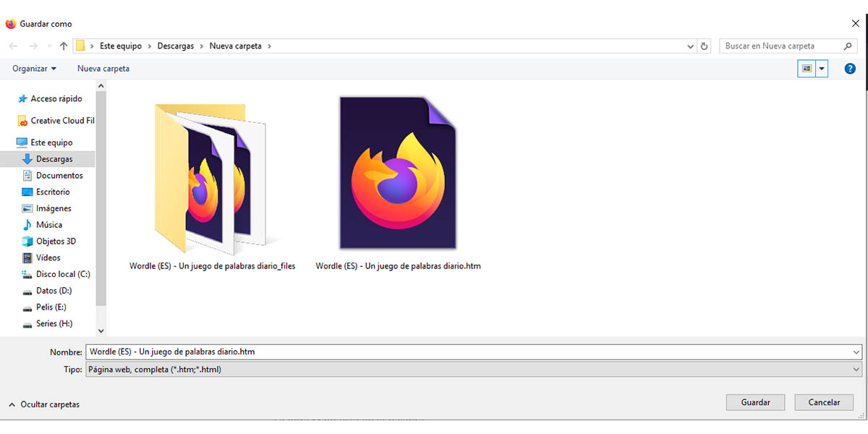The image size is (868, 434).
Task: Click the Vídeos film icon
Action: coord(27,258)
